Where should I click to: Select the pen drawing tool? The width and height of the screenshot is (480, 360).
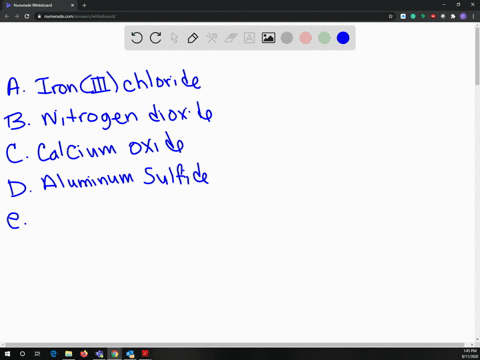pyautogui.click(x=193, y=38)
